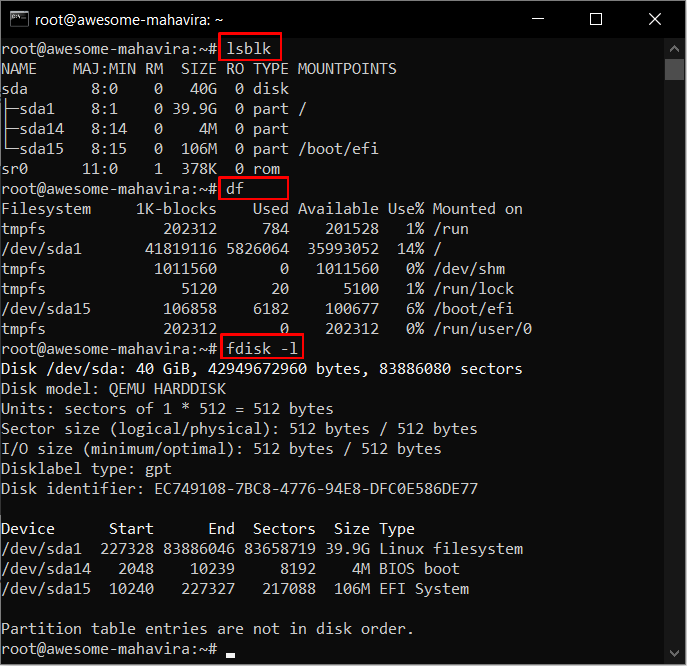Click the '1K-blocks' column header
This screenshot has width=687, height=666.
(x=176, y=209)
